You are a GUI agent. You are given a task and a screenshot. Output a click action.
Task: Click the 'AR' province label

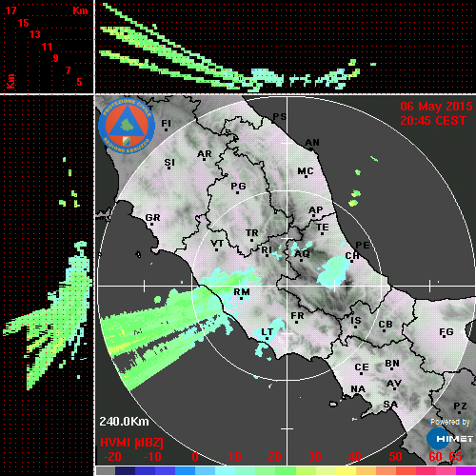(205, 154)
